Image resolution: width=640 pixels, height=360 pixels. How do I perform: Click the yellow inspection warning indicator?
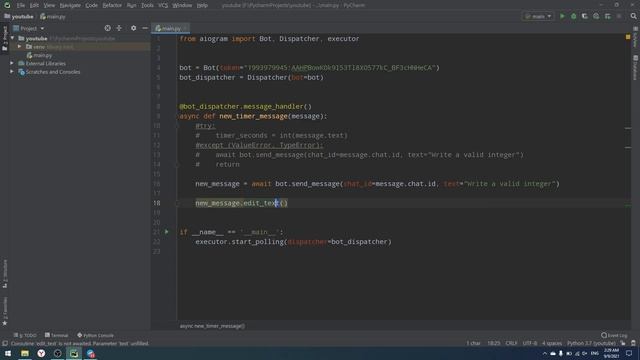pos(628,37)
